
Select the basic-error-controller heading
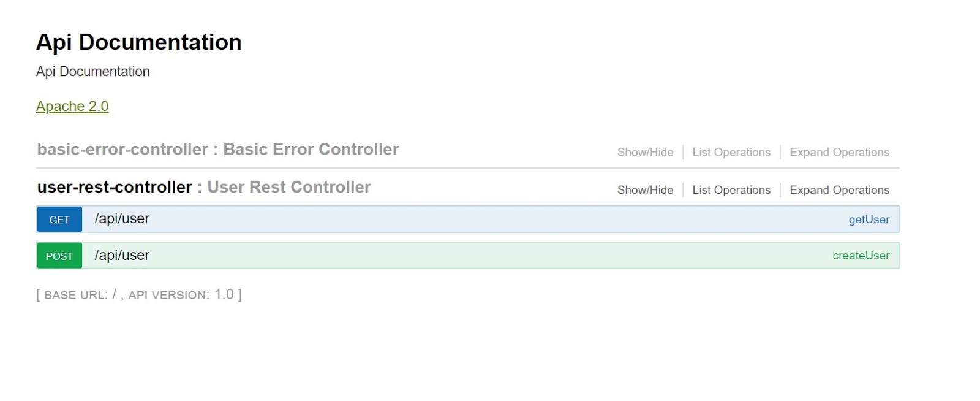pos(123,149)
